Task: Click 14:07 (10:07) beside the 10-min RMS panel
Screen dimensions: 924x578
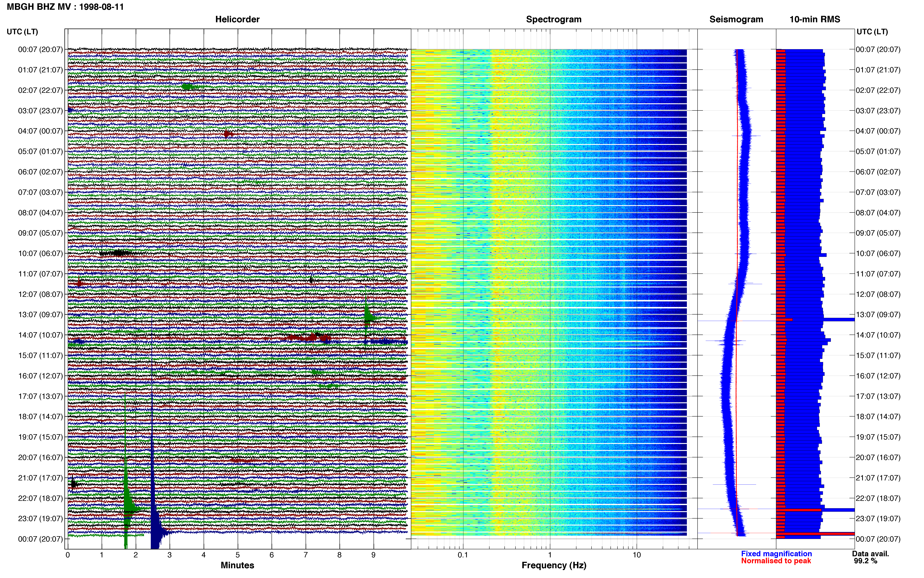Action: tap(878, 335)
